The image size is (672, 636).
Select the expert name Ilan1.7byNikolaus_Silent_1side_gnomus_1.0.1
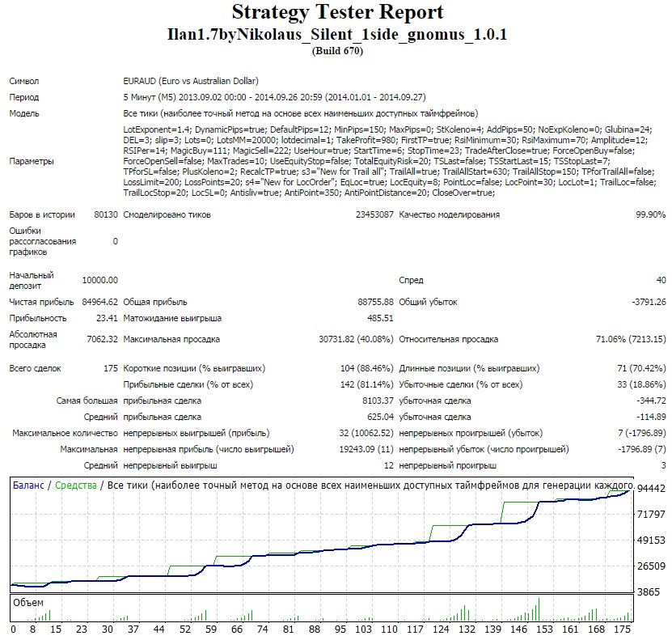(337, 34)
